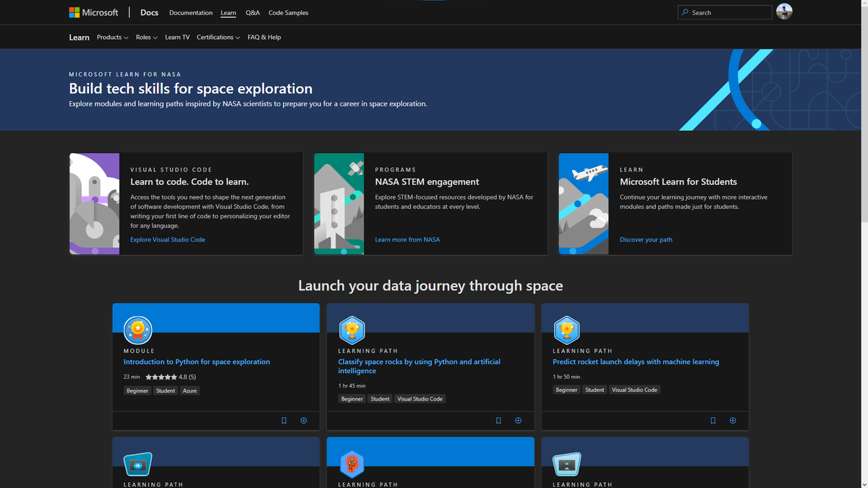Viewport: 868px width, 488px height.
Task: Follow the Learn more from NASA link
Action: coord(407,239)
